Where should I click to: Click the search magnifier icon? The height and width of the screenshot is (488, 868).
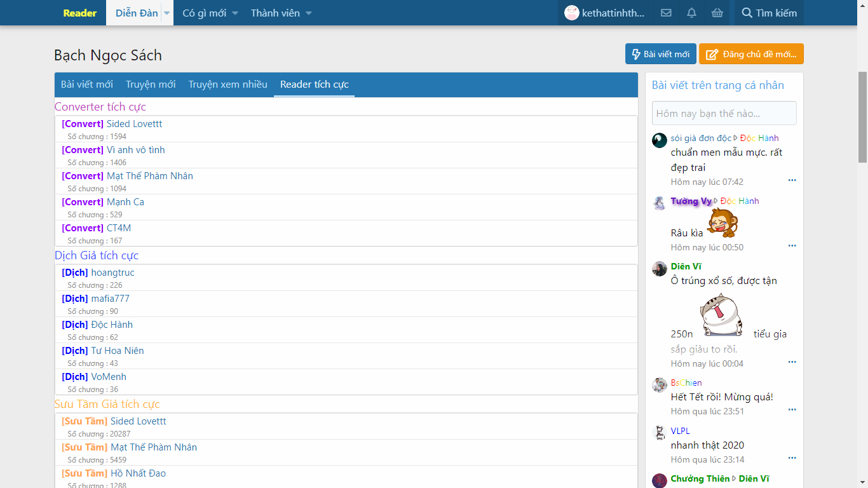pos(747,13)
